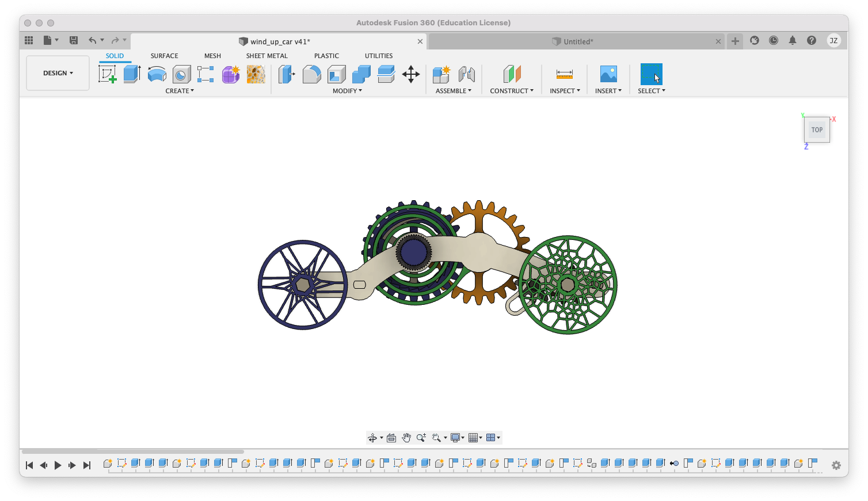
Task: Expand the CONSTRUCT menu
Action: click(512, 91)
